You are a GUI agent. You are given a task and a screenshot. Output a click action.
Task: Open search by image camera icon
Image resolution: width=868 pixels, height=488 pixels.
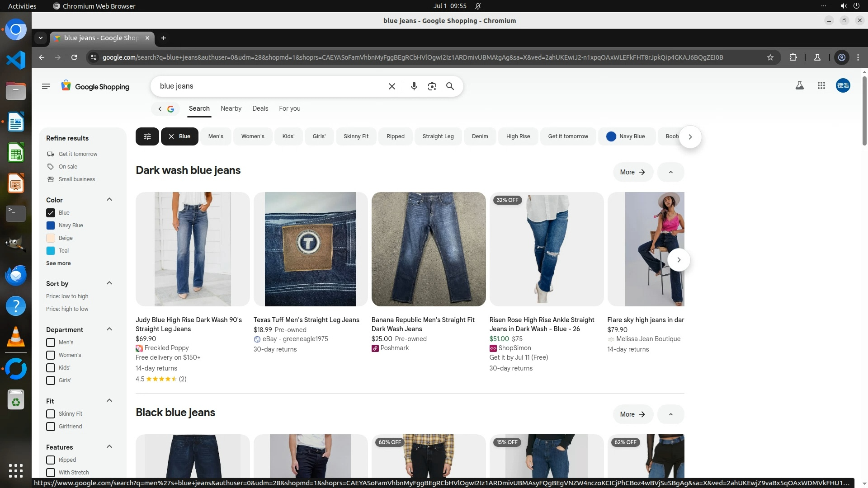click(x=432, y=86)
